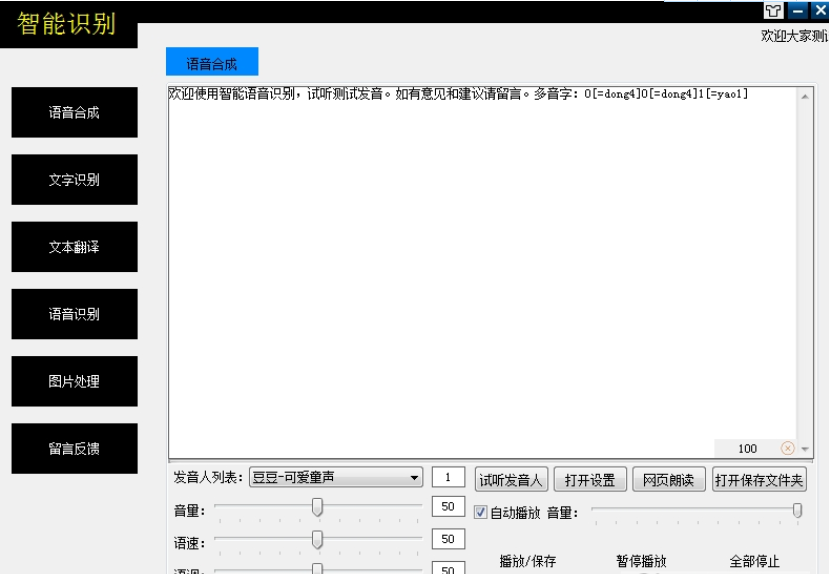This screenshot has width=829, height=574.
Task: Close the application window
Action: 821,11
